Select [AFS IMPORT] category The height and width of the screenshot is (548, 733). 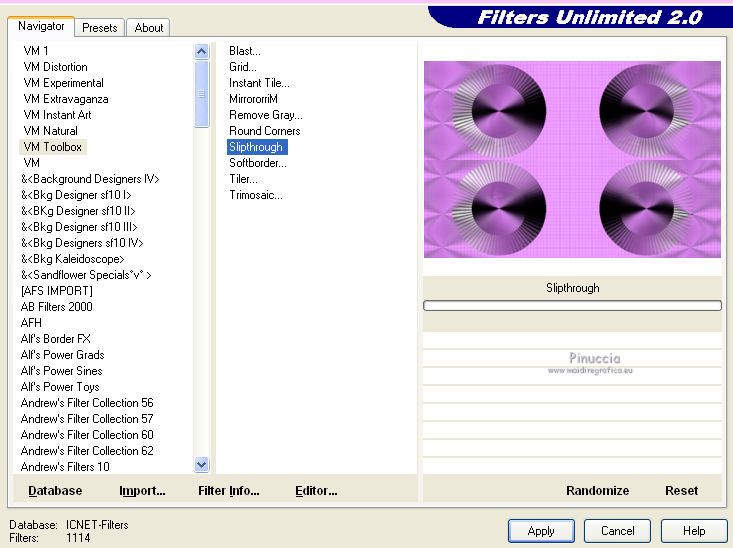click(57, 291)
